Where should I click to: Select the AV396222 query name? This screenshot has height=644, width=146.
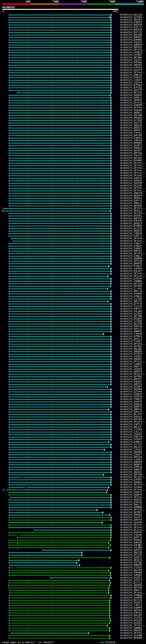pos(8,7)
